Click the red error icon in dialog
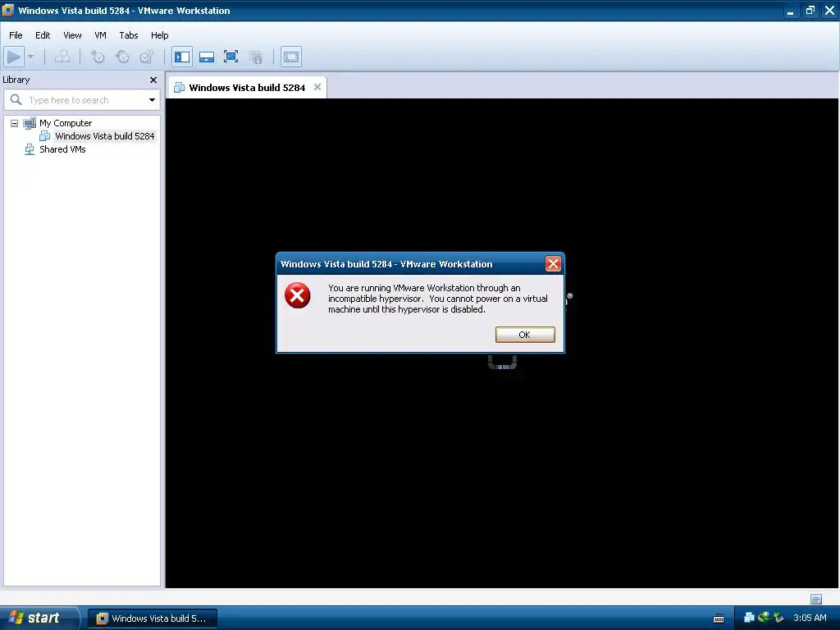This screenshot has height=630, width=840. click(297, 295)
